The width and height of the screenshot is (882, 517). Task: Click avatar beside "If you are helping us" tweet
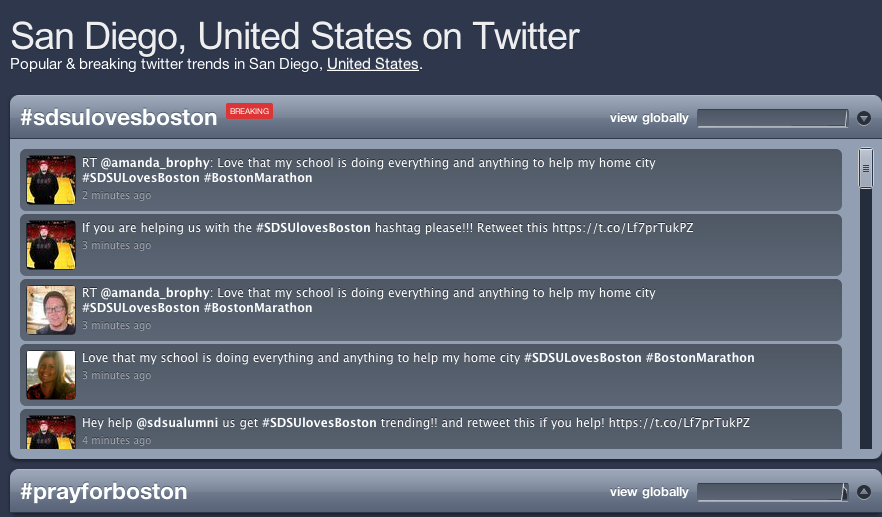point(51,245)
